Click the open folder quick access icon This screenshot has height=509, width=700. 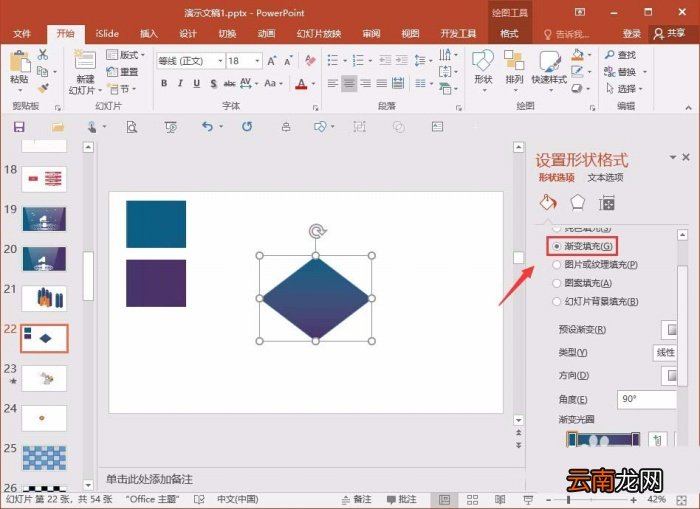pos(58,127)
